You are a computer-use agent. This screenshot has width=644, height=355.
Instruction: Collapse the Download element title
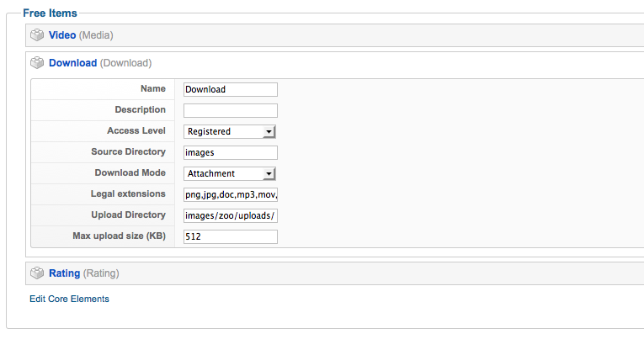(x=72, y=63)
